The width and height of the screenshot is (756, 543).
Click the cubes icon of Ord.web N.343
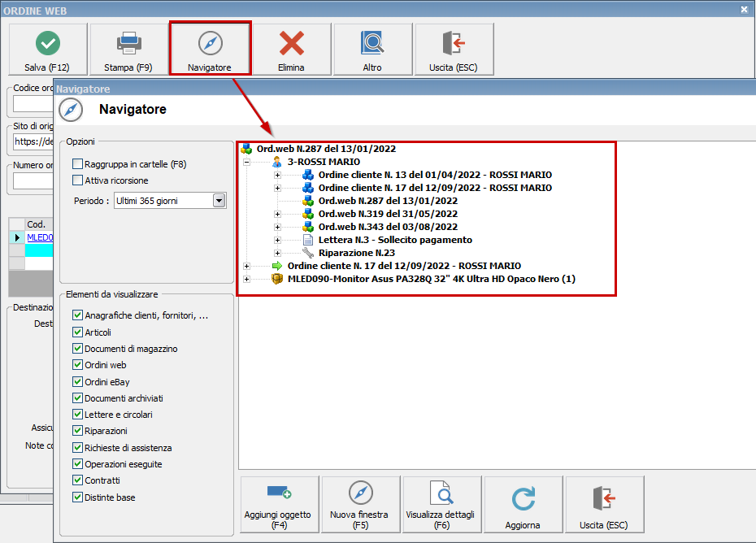308,227
